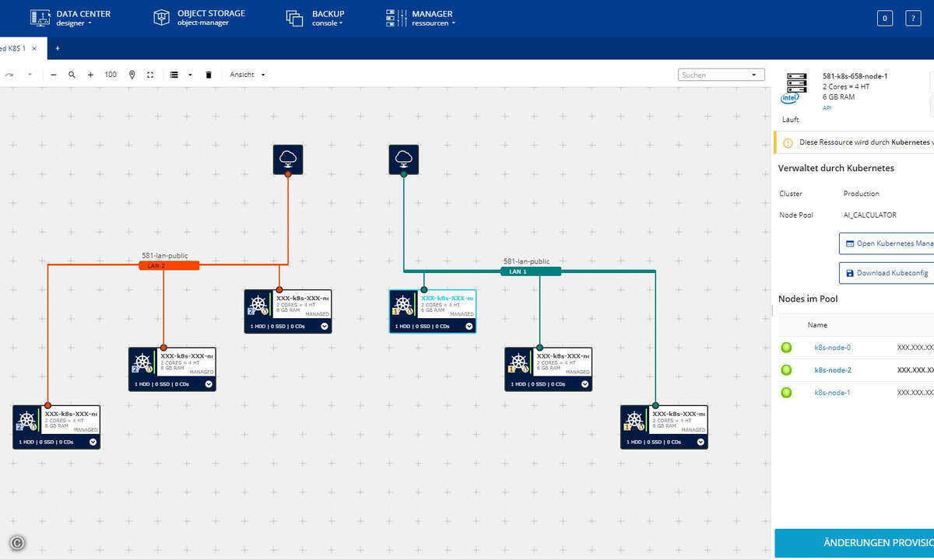Select the orange internet access cloud icon
Viewport: 934px width, 560px height.
click(x=288, y=159)
